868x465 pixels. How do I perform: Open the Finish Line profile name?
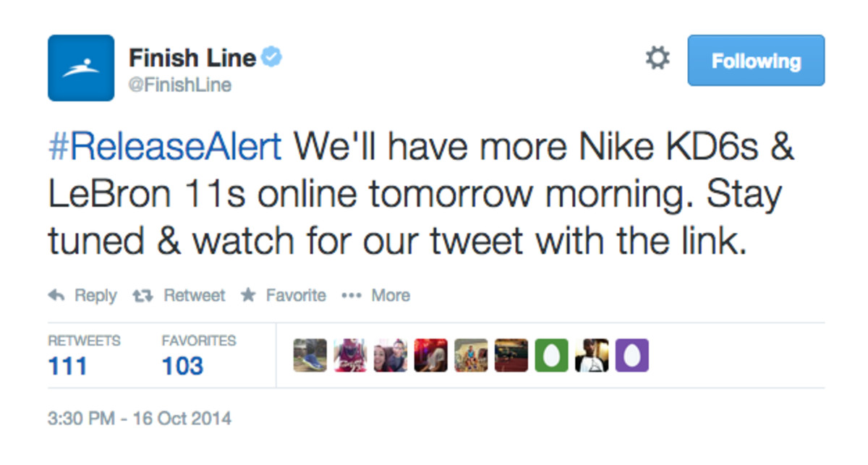click(x=192, y=58)
